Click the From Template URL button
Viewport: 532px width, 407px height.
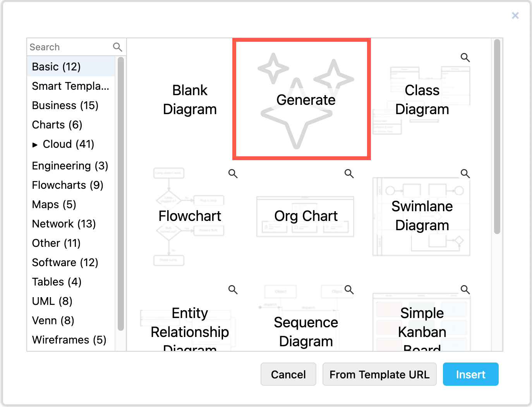point(379,374)
